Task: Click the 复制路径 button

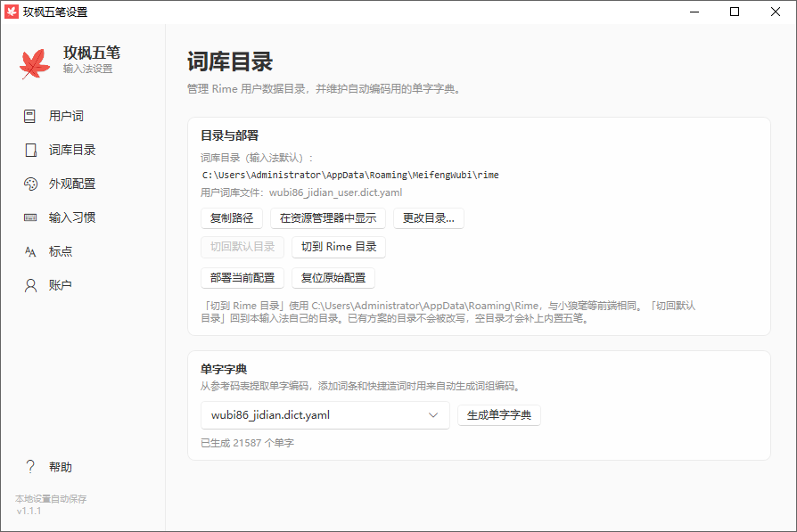Action: click(x=231, y=218)
